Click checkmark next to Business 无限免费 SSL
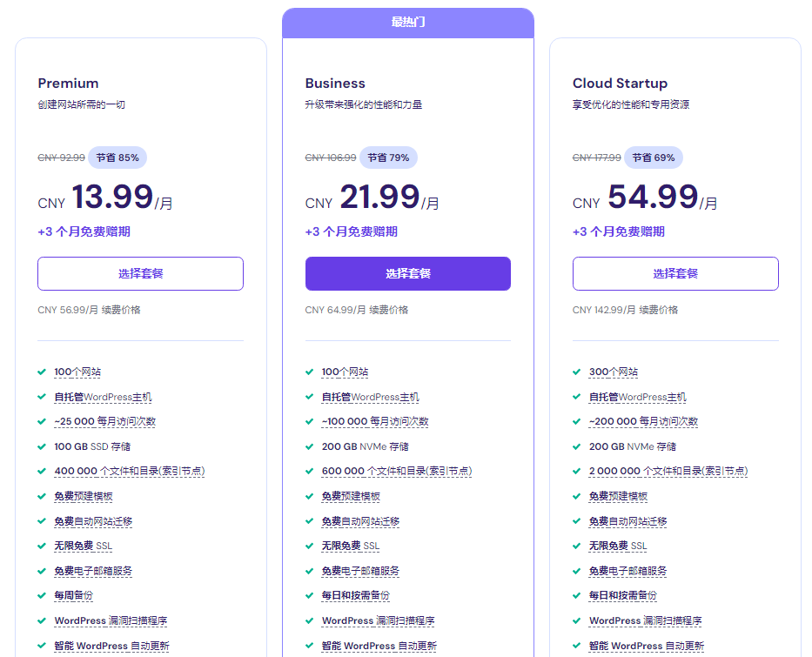 point(309,546)
